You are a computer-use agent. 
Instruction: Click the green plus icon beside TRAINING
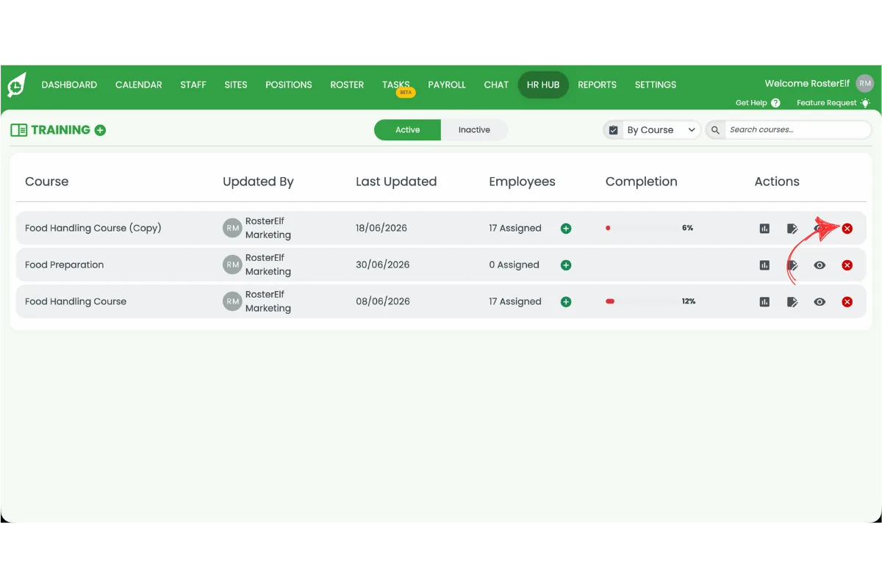(x=100, y=130)
